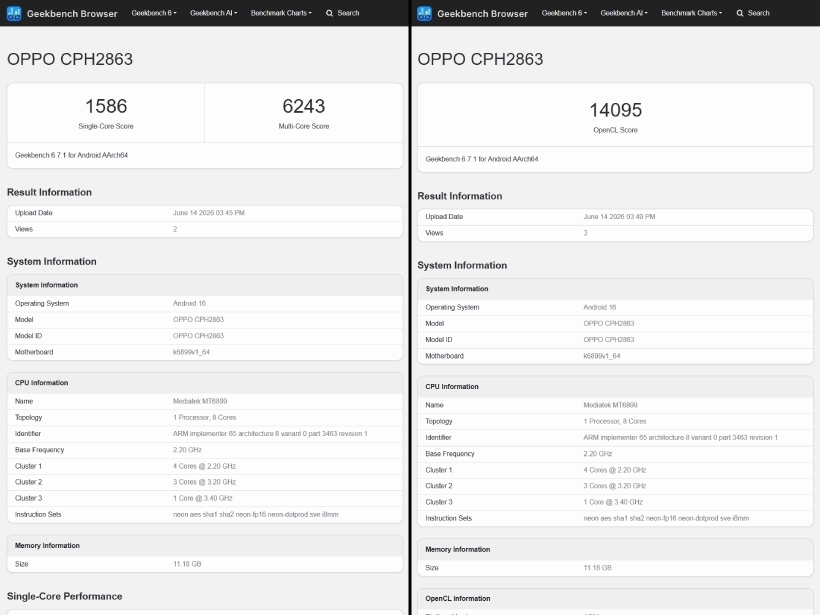Click Model ID value in right window
This screenshot has width=820, height=615.
pos(609,339)
